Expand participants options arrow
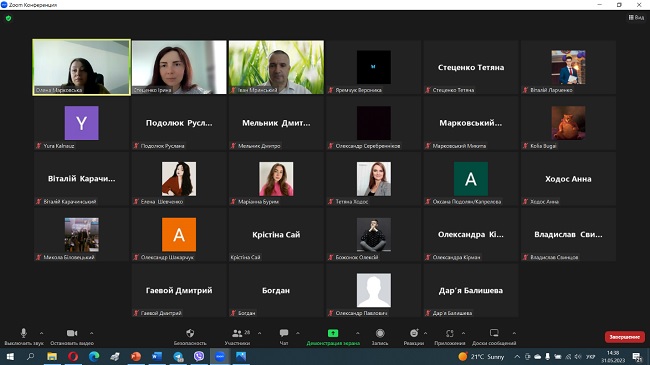 260,333
